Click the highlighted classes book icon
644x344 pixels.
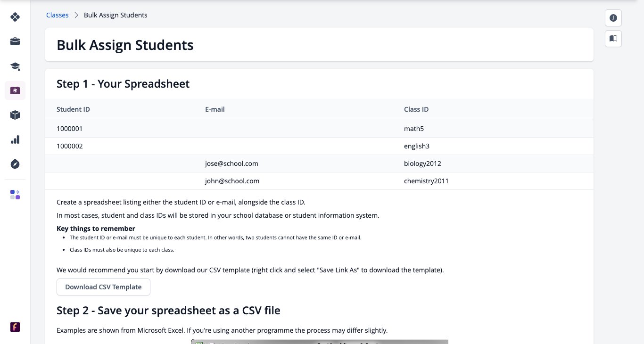coord(15,90)
